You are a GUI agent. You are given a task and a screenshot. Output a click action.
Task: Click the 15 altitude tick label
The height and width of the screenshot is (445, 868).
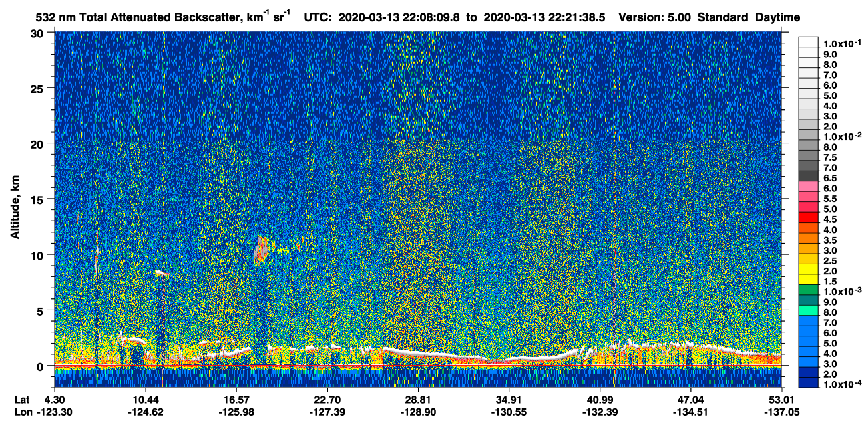(x=38, y=199)
